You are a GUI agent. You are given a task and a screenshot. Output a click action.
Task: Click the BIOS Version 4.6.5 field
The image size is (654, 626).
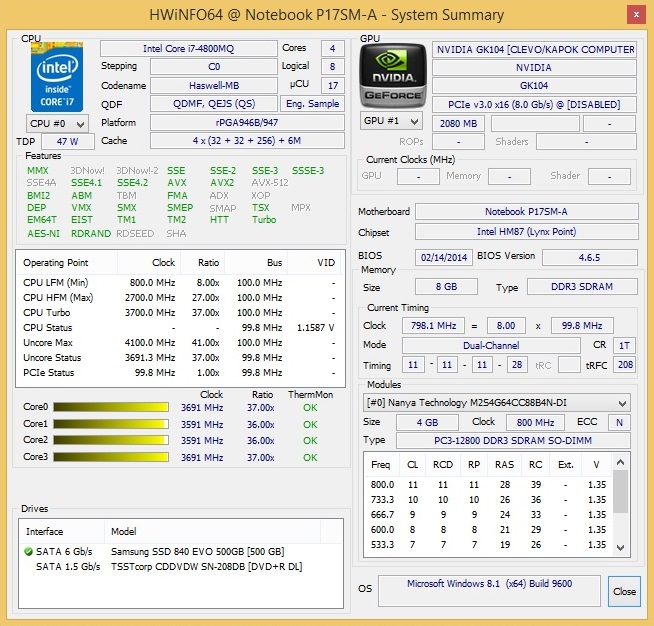click(590, 257)
